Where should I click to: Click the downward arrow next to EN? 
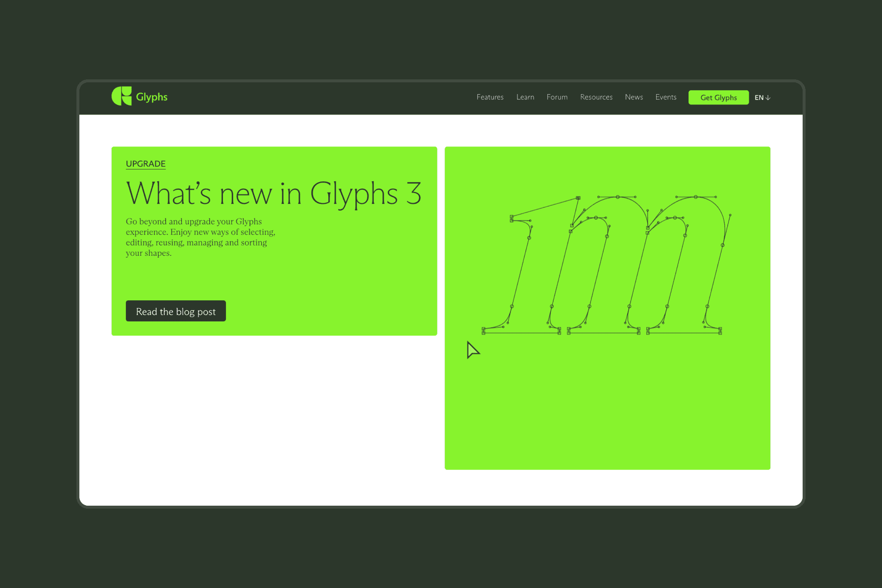pos(768,98)
